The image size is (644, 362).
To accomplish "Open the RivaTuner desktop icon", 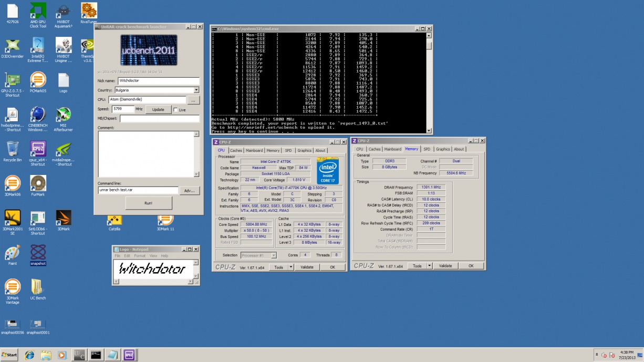I will coord(89,11).
